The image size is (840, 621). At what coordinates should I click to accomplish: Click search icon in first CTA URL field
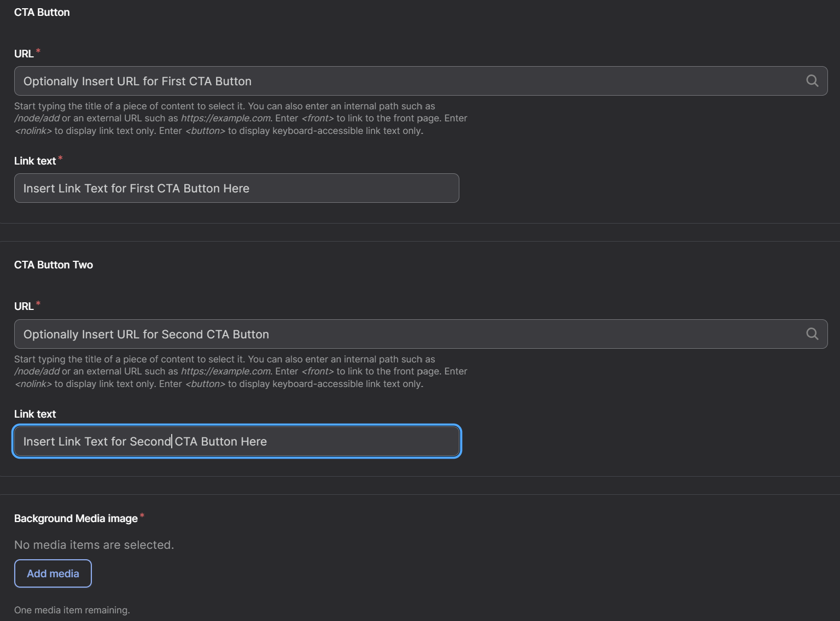[x=812, y=81]
